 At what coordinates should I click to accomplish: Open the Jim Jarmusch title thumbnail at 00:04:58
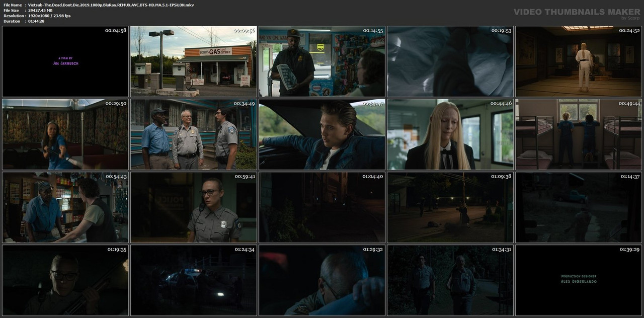pos(65,61)
